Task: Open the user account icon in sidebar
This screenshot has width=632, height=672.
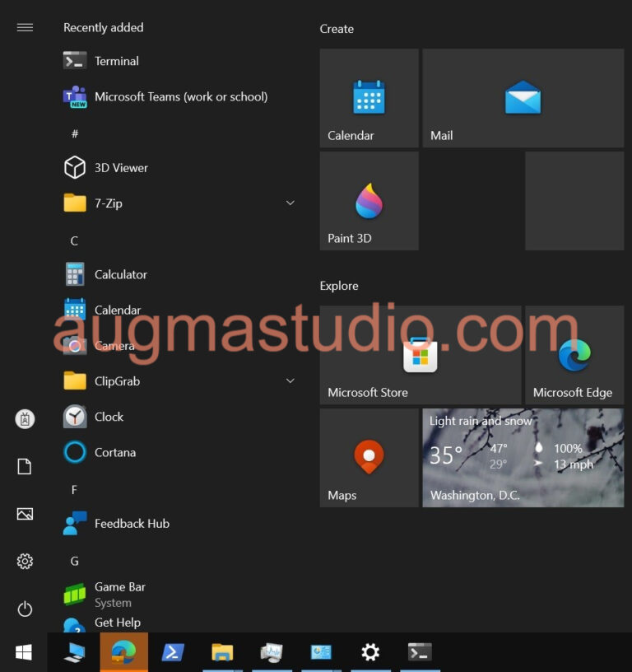Action: point(25,418)
